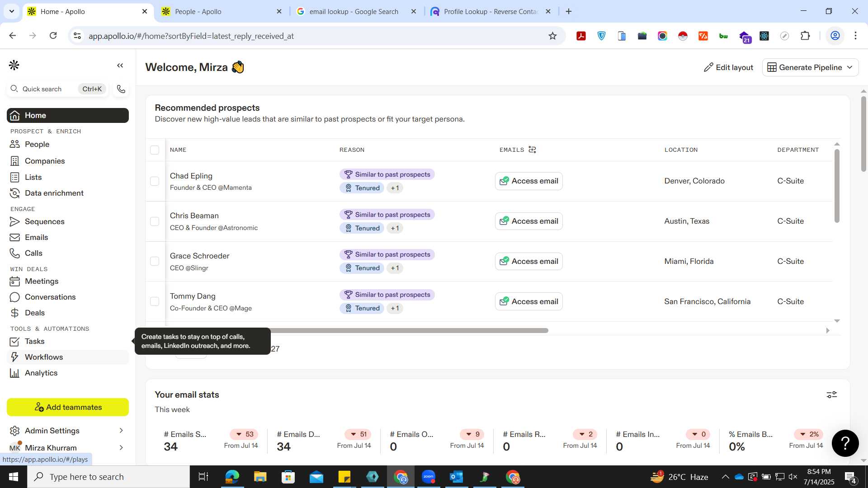Screen dimensions: 868x488
Task: Open File Explorer from the taskbar
Action: (260, 477)
